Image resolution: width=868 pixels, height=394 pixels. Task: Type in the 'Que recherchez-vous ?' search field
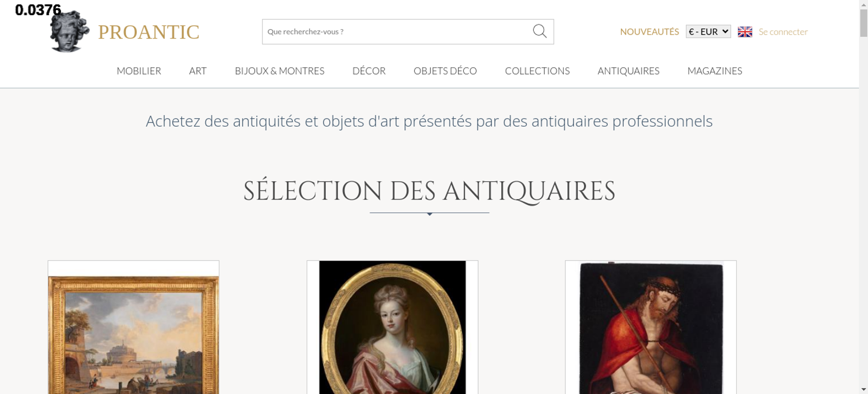point(395,32)
